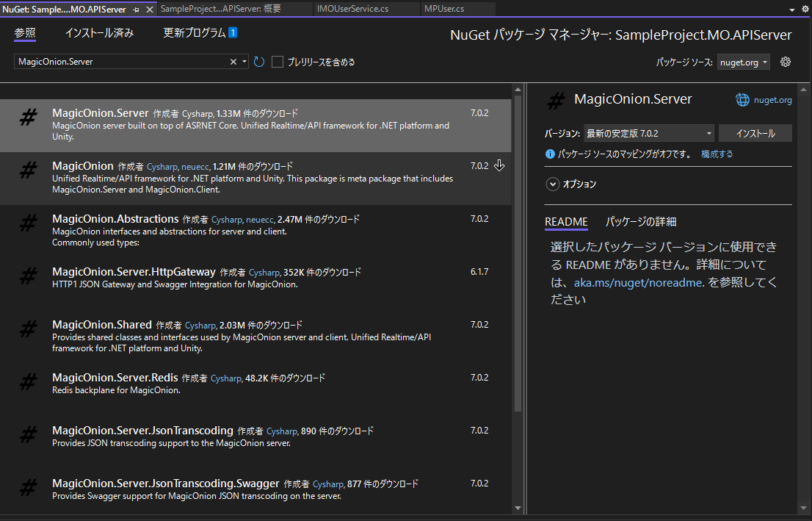Viewport: 812px width, 521px height.
Task: Click the MagicOnion.Shared package icon
Action: point(29,328)
